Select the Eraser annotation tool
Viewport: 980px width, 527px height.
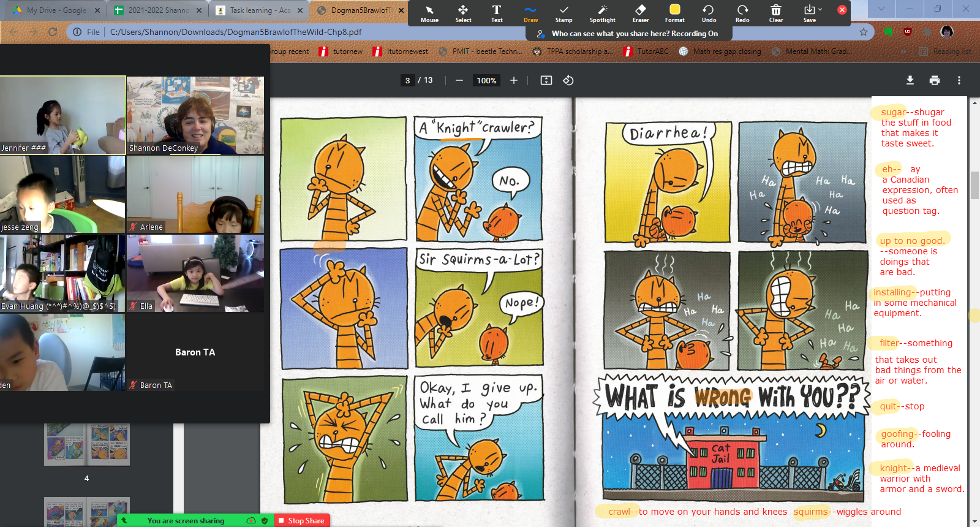pos(641,13)
